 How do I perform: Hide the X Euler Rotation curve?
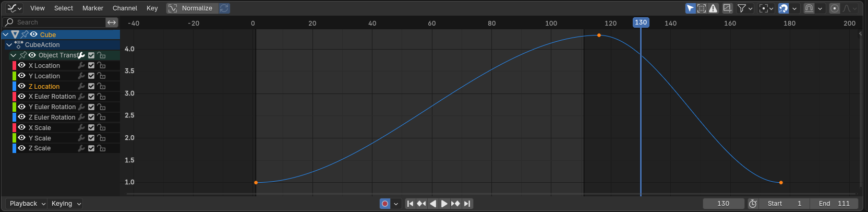[22, 97]
